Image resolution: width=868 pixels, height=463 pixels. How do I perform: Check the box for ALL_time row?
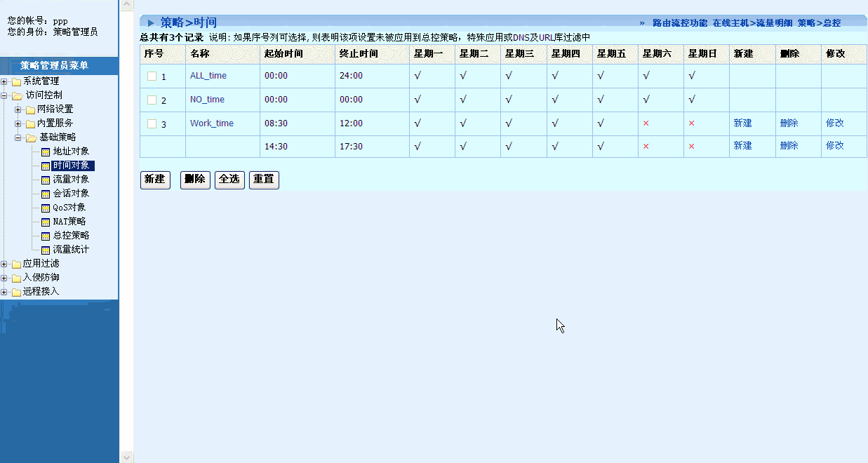coord(152,76)
